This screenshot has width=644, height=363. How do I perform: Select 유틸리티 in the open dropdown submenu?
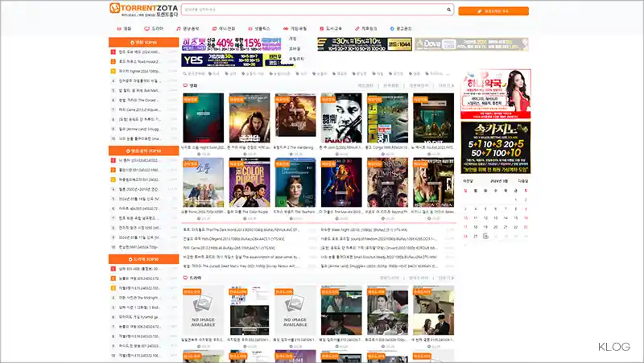point(296,59)
